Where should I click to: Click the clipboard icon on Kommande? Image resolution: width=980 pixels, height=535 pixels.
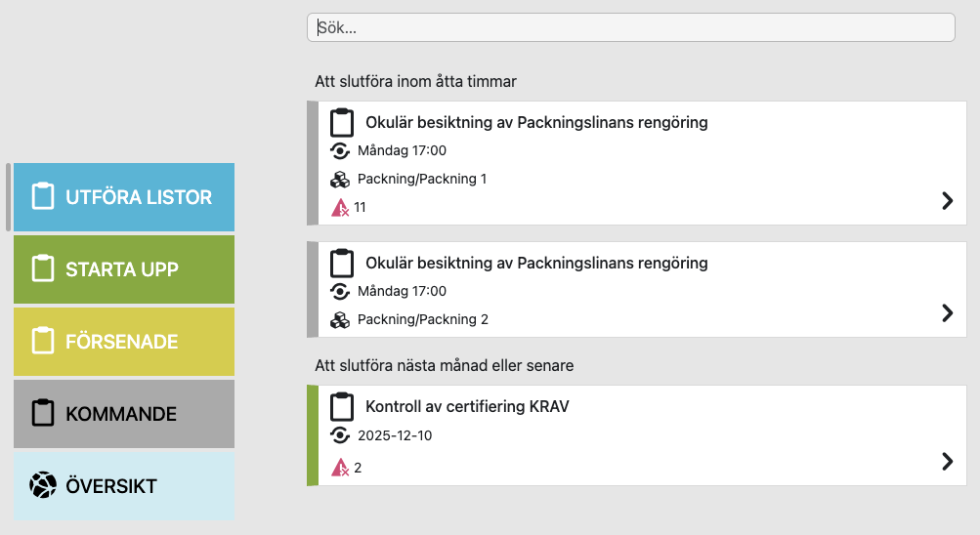(43, 413)
